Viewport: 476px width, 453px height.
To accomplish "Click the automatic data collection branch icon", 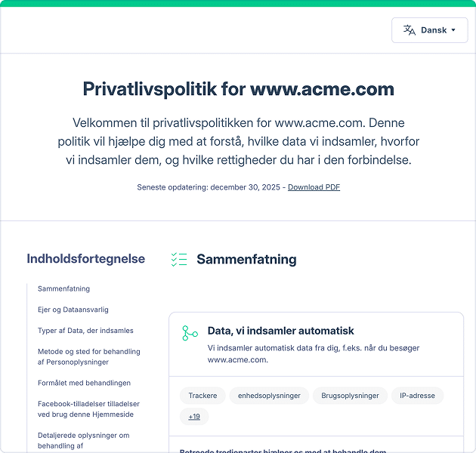I will point(190,333).
